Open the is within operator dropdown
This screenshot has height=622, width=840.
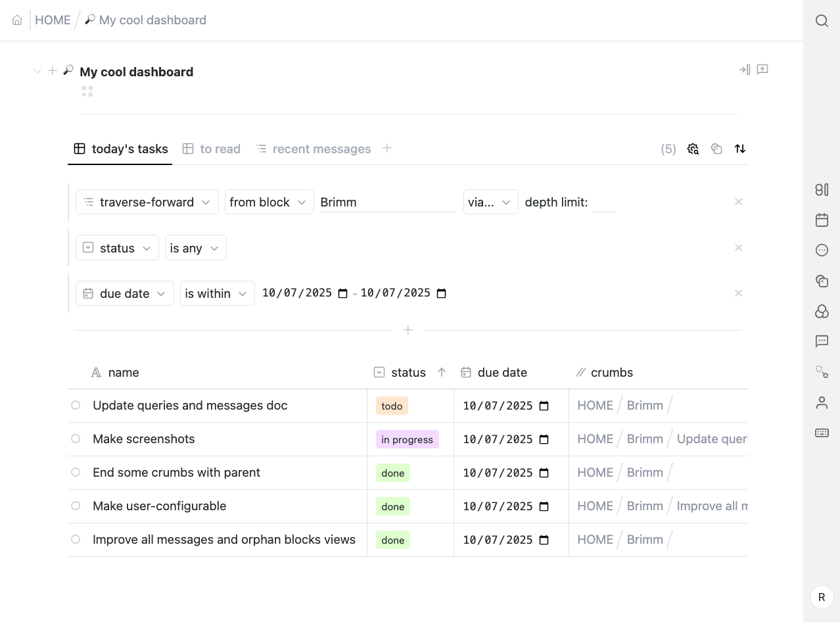218,293
